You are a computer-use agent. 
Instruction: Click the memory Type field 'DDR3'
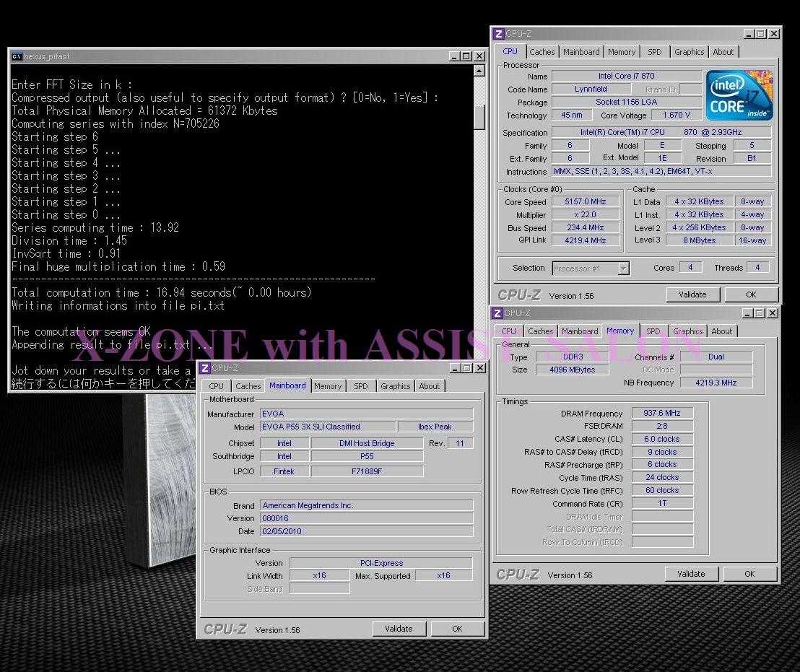(573, 357)
